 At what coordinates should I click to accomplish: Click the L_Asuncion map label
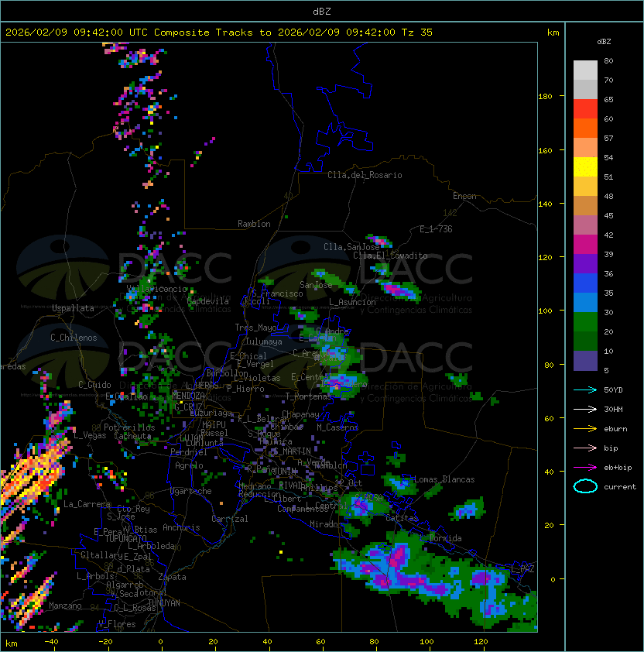(x=352, y=302)
